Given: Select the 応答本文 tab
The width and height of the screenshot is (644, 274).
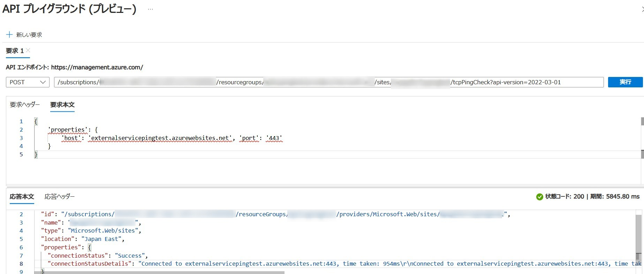Looking at the screenshot, I should tap(22, 197).
